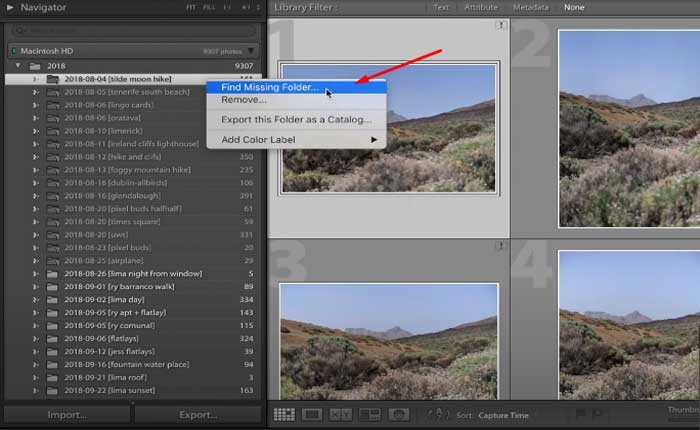
Task: Click the Export... button
Action: tap(198, 415)
